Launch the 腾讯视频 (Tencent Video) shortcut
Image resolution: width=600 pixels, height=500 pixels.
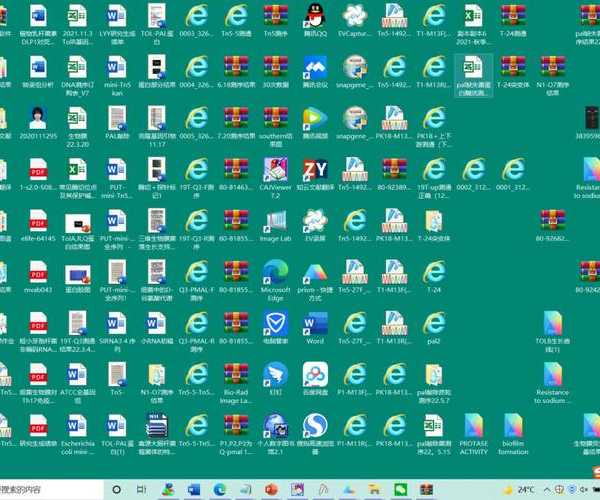pyautogui.click(x=314, y=119)
